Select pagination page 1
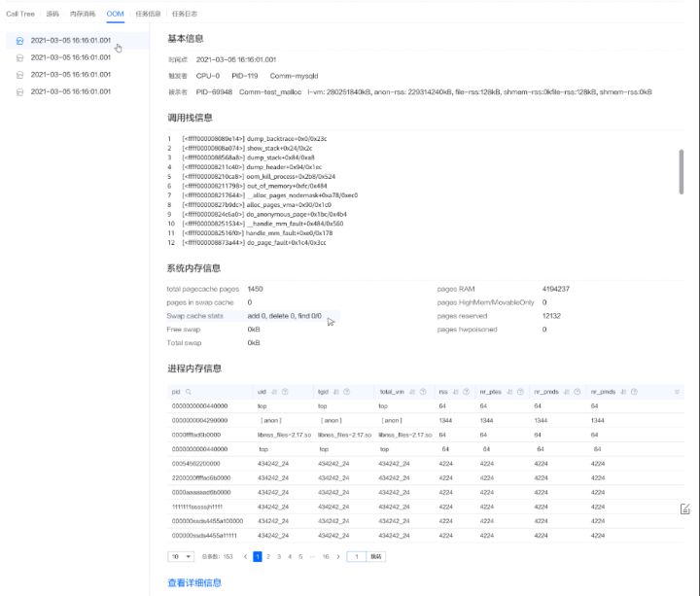This screenshot has width=700, height=596. coord(258,557)
